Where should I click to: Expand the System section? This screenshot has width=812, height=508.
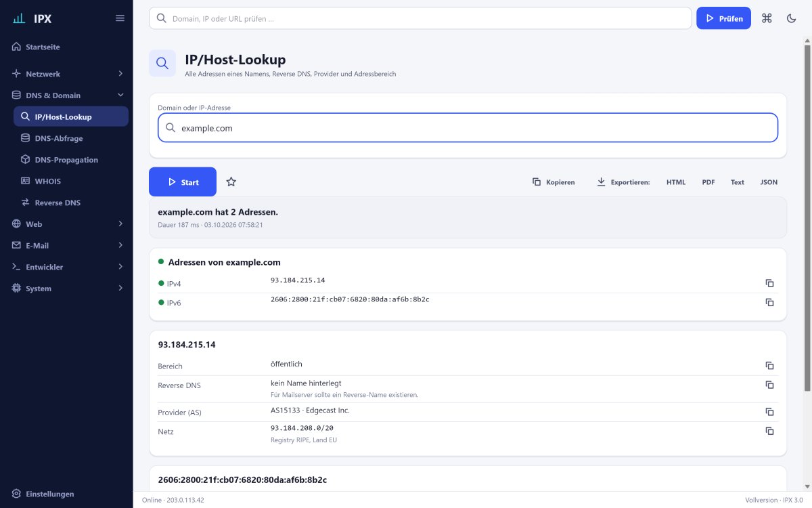click(66, 288)
